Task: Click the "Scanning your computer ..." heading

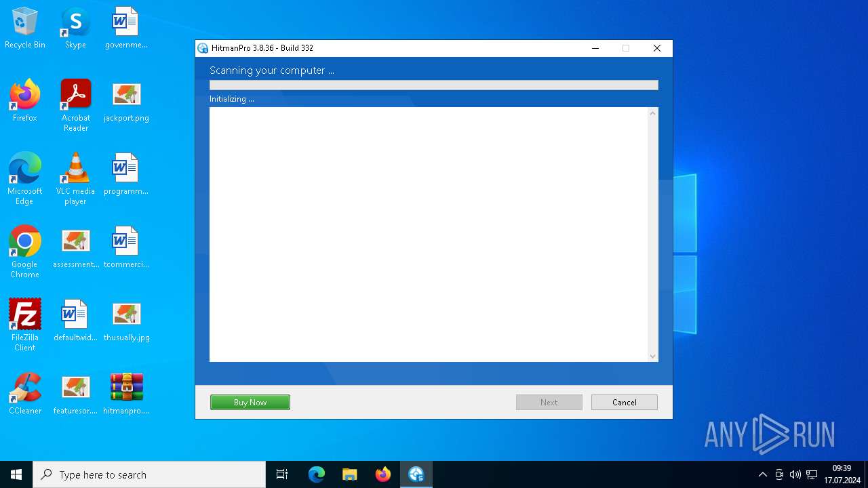Action: click(x=272, y=70)
